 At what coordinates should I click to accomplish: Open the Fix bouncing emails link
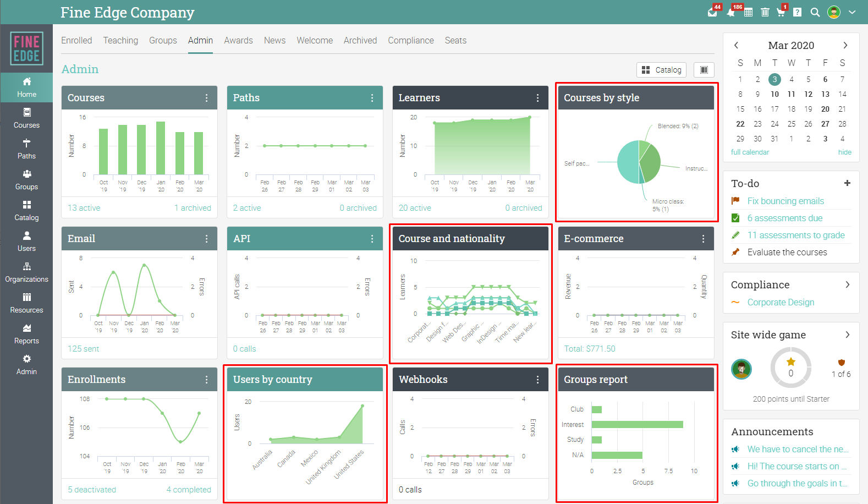[785, 201]
